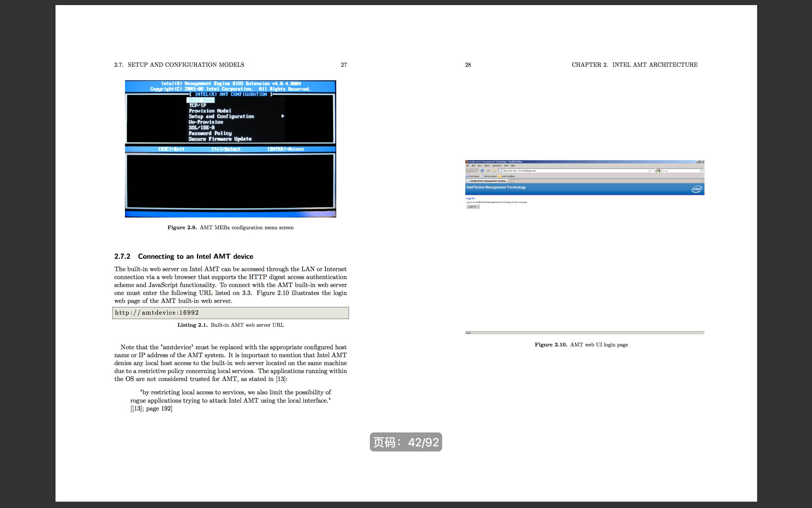The image size is (812, 508).
Task: Click the quoted line starting 'by restricting local access'
Action: coord(236,392)
